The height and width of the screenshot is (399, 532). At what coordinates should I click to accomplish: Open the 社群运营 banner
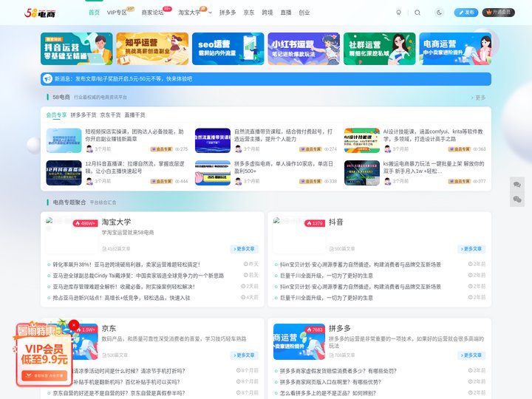point(379,49)
